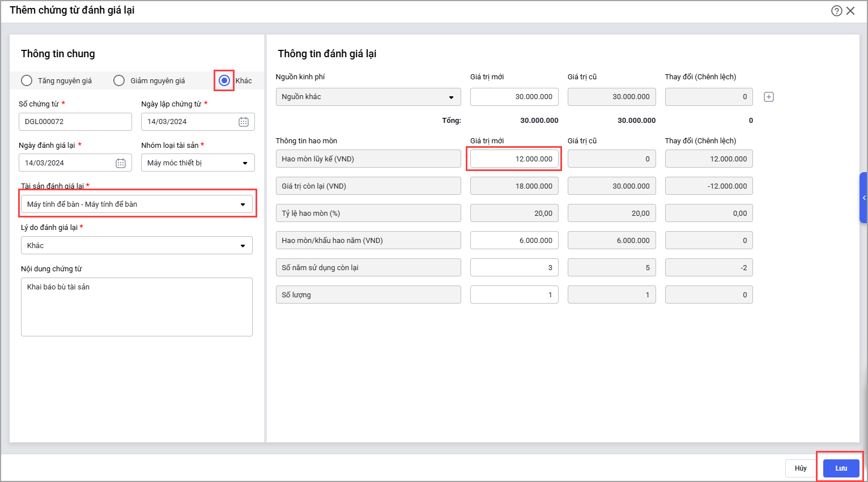The image size is (868, 482).
Task: Open calendar for Ngày đánh giá lại
Action: coord(121,163)
